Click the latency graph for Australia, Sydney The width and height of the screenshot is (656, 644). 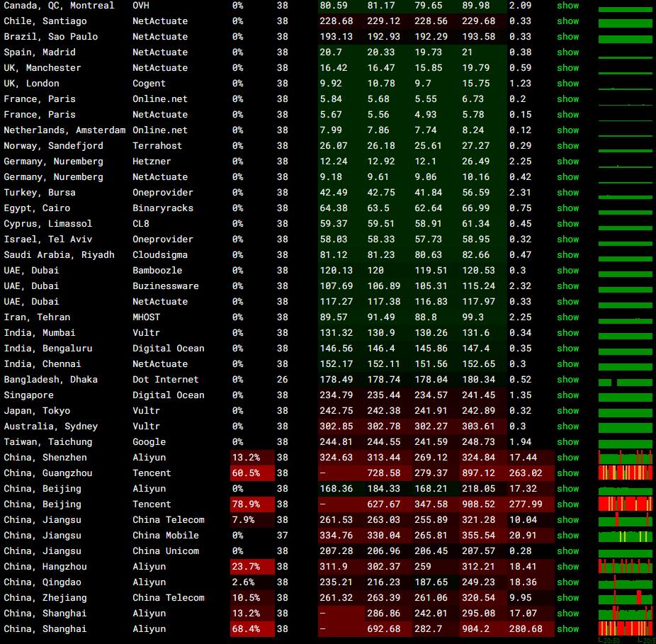tap(625, 428)
